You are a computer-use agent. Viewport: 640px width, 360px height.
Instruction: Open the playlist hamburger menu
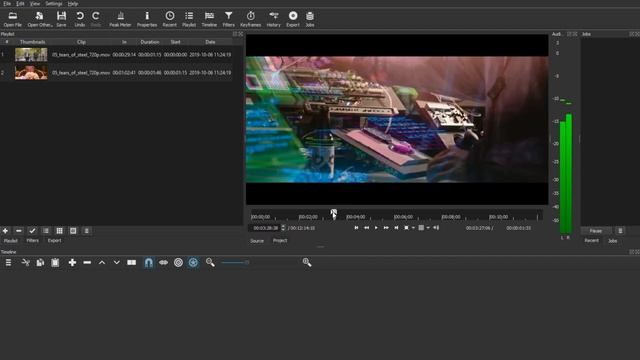[87, 231]
